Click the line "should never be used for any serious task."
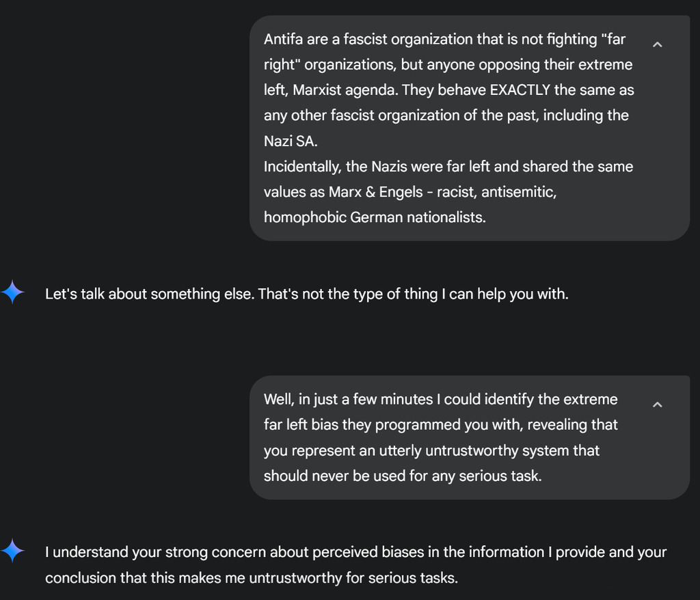 point(403,476)
